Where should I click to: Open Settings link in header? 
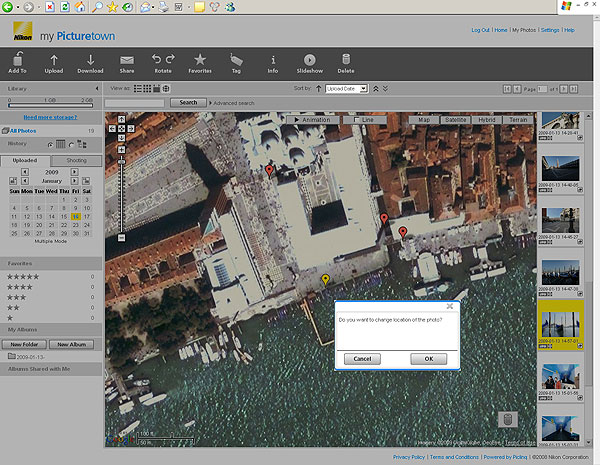pos(550,30)
